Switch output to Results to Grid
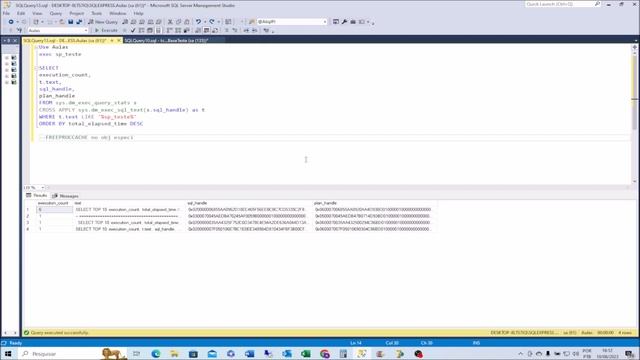 tap(207, 31)
